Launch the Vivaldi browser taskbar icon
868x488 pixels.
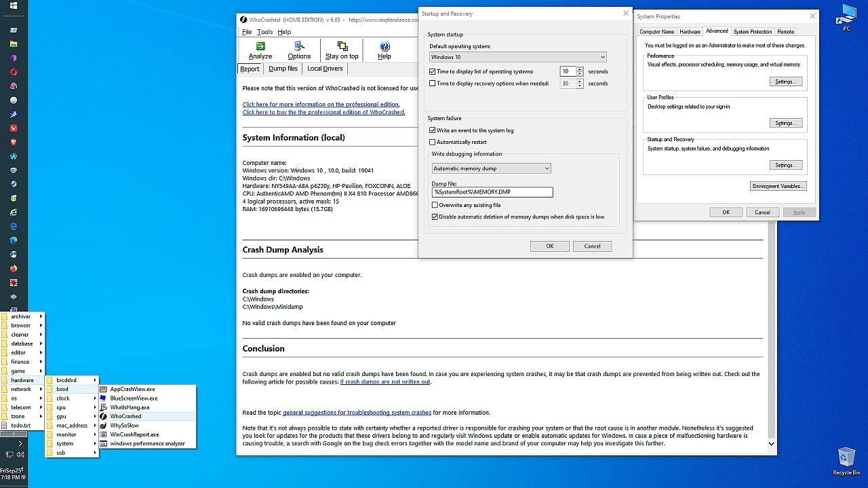(x=14, y=128)
